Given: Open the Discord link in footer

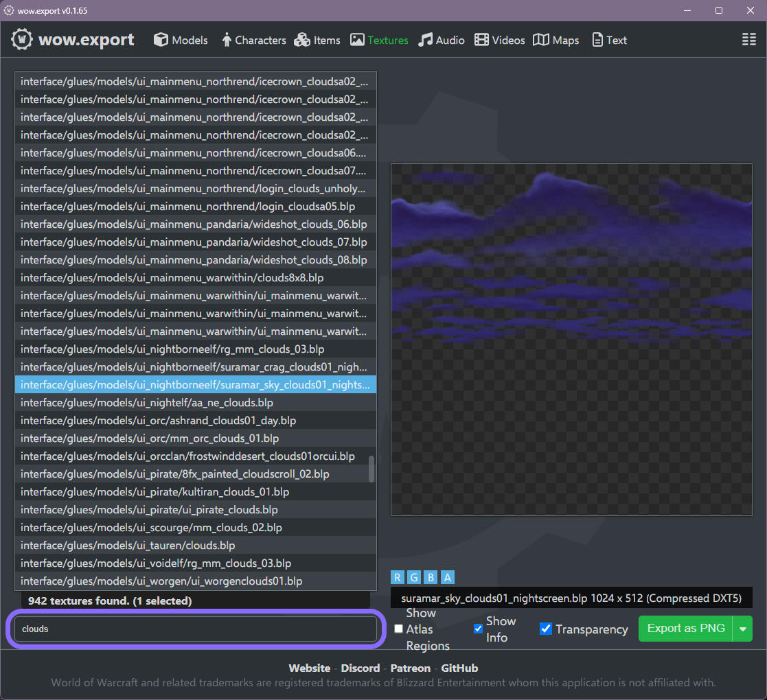Looking at the screenshot, I should point(360,668).
